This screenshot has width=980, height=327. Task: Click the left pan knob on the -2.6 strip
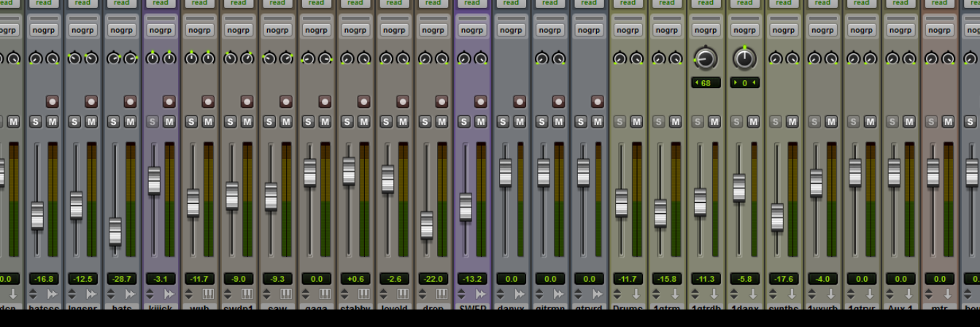coord(386,58)
